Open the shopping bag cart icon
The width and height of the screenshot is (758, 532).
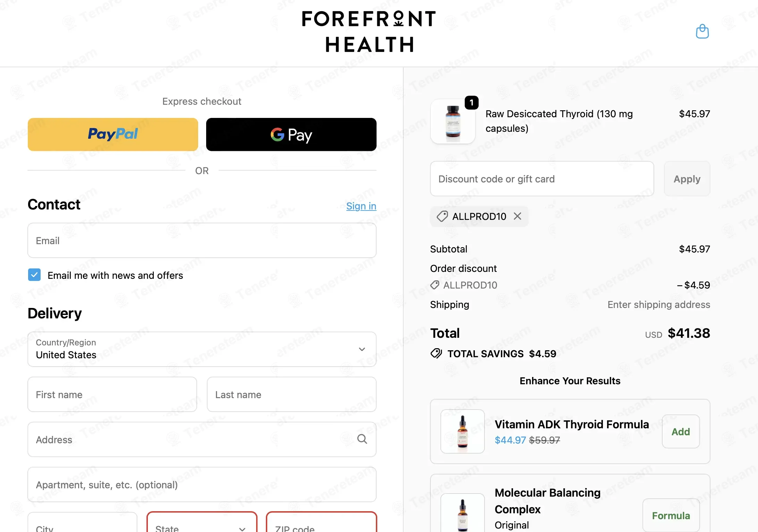point(702,31)
